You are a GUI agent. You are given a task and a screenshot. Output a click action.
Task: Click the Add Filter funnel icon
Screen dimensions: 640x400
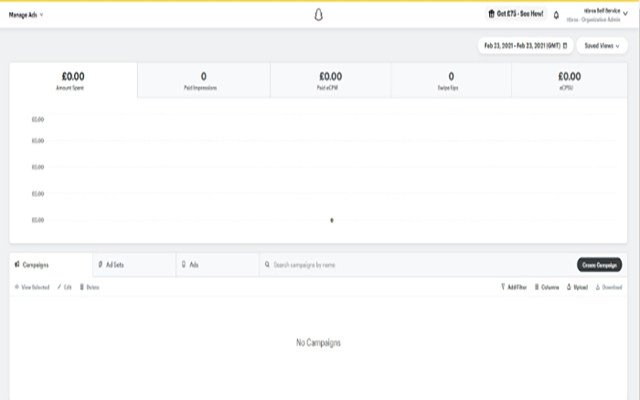click(503, 287)
